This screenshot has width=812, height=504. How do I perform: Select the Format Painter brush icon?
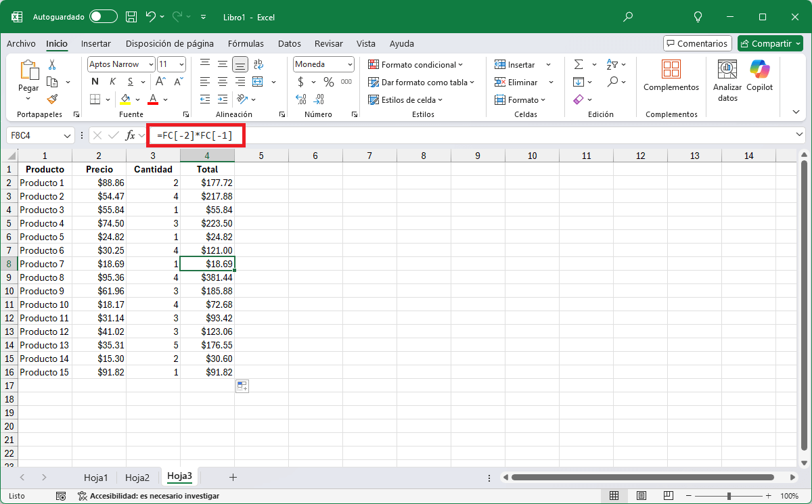(x=52, y=99)
